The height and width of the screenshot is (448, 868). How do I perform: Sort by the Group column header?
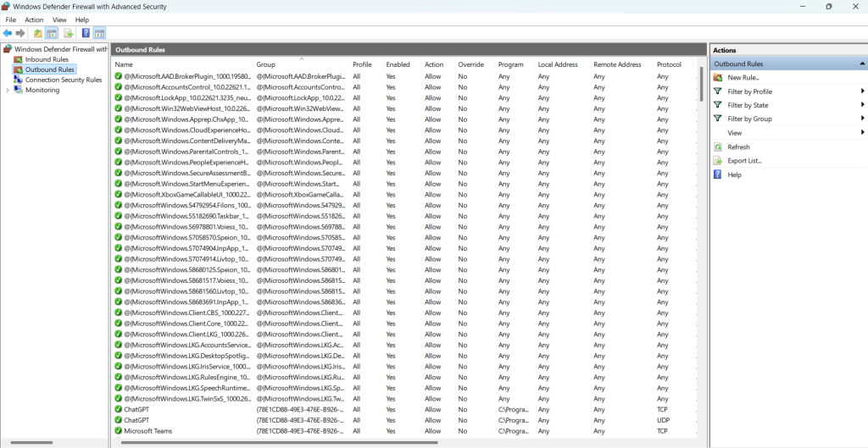pyautogui.click(x=301, y=64)
